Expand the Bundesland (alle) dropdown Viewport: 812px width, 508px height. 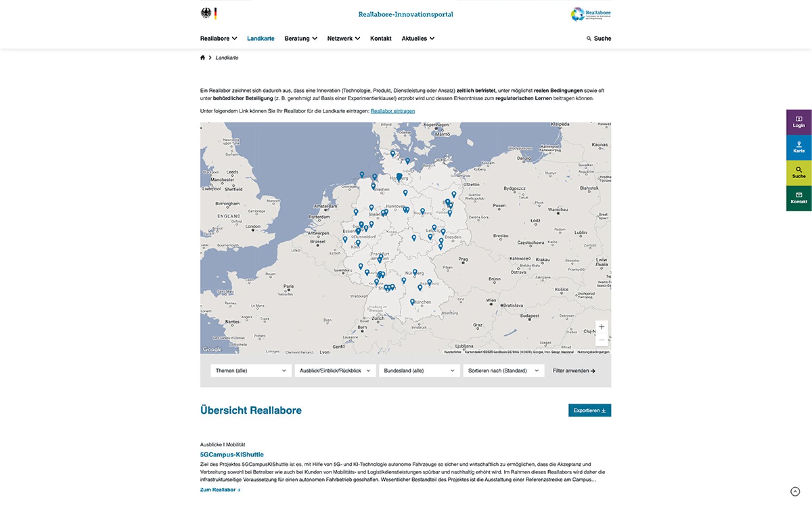point(419,370)
